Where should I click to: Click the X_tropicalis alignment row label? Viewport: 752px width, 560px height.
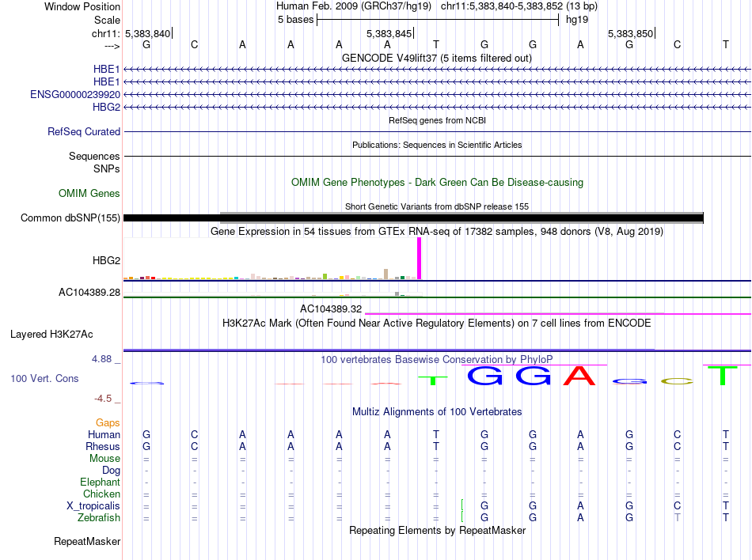[x=93, y=506]
